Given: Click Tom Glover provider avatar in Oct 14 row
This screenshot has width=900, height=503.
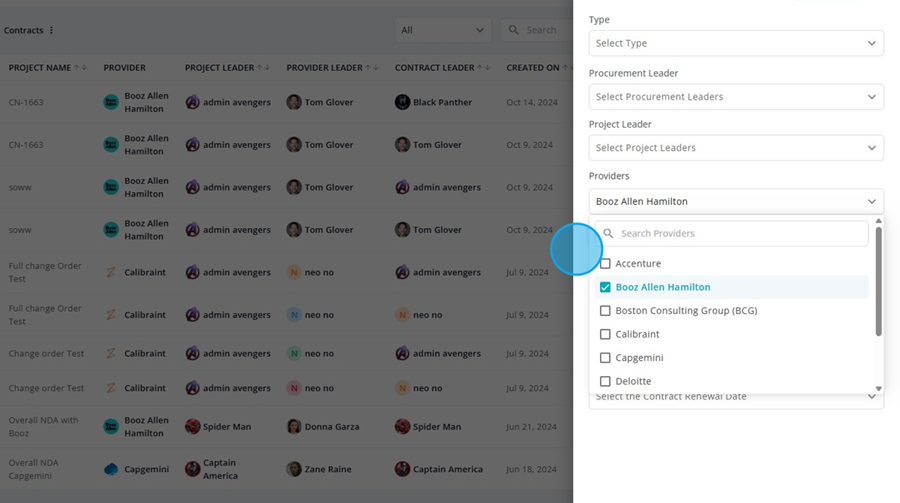Looking at the screenshot, I should point(294,102).
